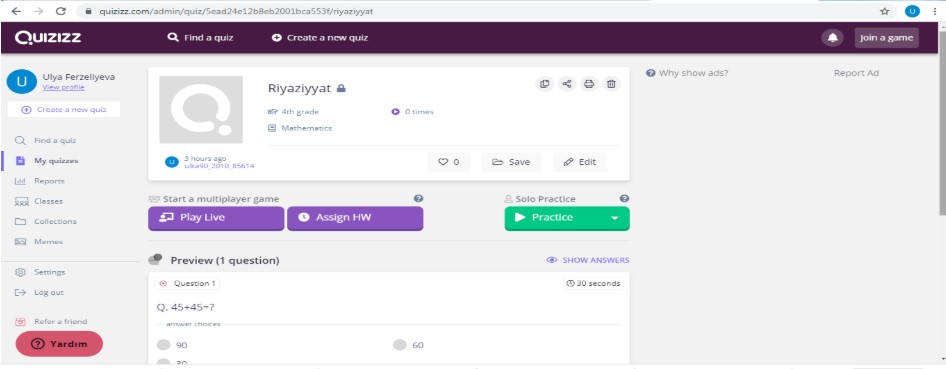Select Find a quiz in the sidebar

46,140
